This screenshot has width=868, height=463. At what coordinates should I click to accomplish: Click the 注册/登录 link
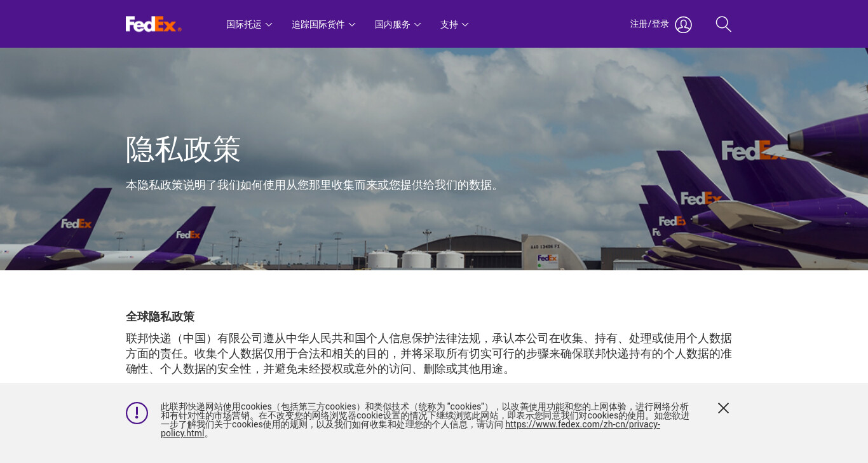click(x=649, y=24)
